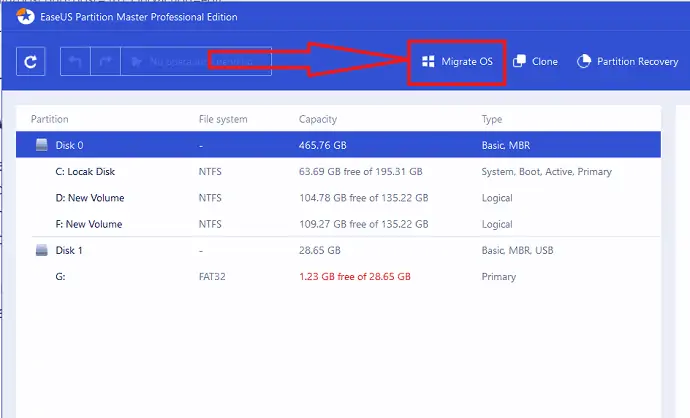Screen dimensions: 690x418
Task: Select the D: New Volume partition
Action: (338, 198)
